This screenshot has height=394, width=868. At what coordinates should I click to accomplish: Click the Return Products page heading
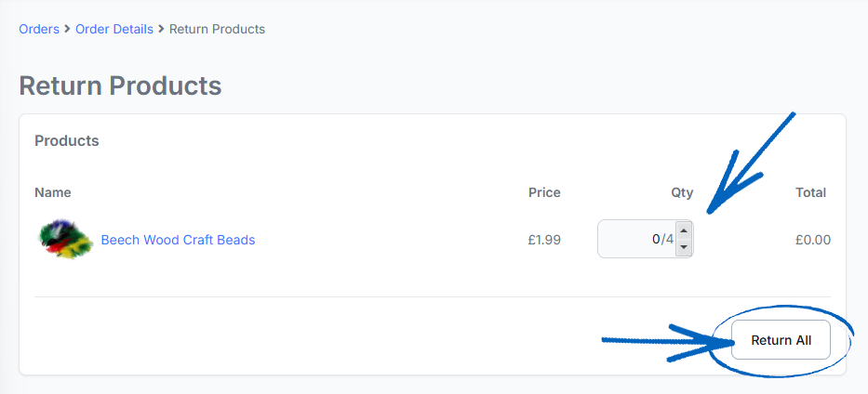[x=120, y=86]
